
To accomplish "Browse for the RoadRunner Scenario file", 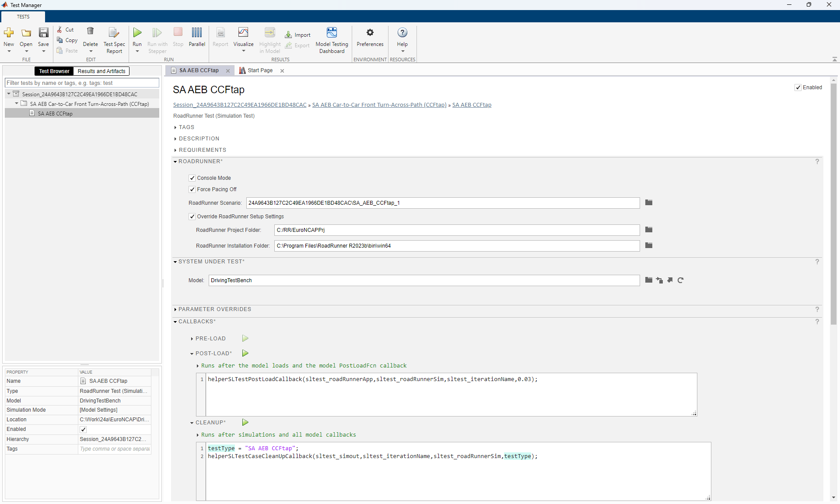I will (x=649, y=203).
